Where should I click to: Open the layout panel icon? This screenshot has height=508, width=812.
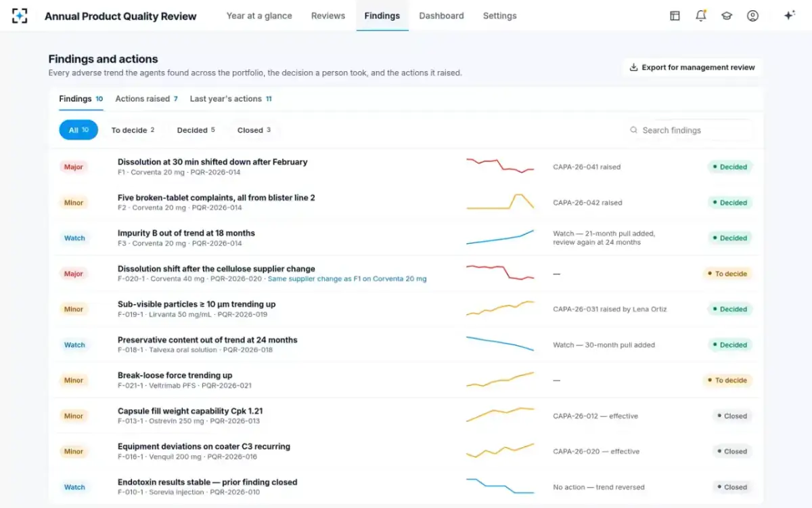675,16
